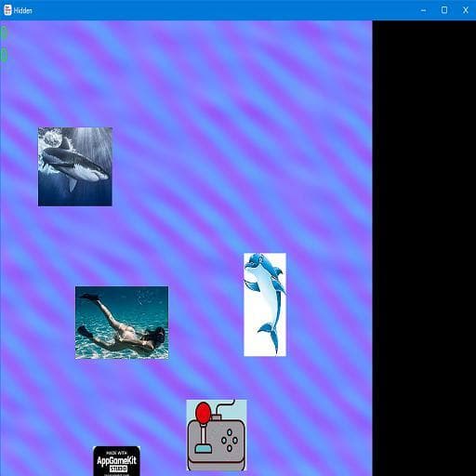Click the Hidden app icon in title bar
This screenshot has height=476, width=476.
click(x=7, y=10)
